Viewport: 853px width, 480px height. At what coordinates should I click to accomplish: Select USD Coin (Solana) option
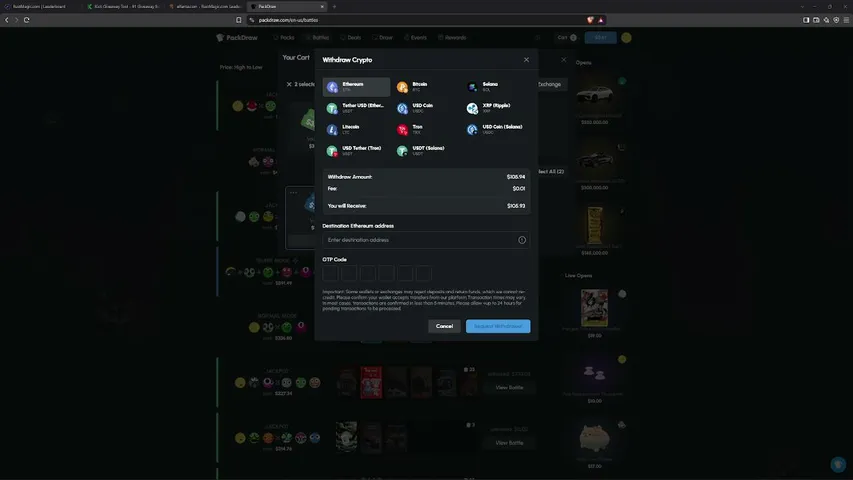496,129
